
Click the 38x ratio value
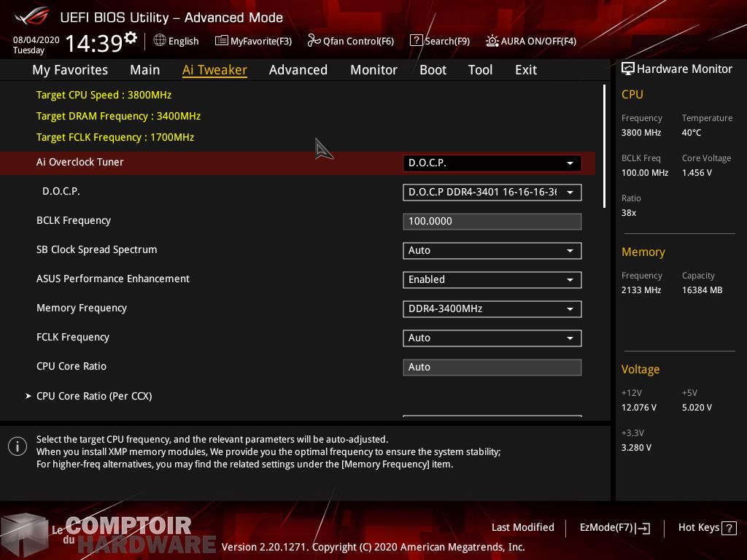629,213
